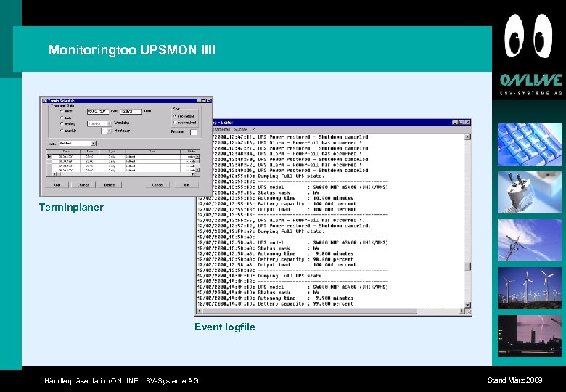Viewport: 566px width, 392px height.
Task: Select the 'weekly' radio option in scheduler
Action: coord(62,124)
